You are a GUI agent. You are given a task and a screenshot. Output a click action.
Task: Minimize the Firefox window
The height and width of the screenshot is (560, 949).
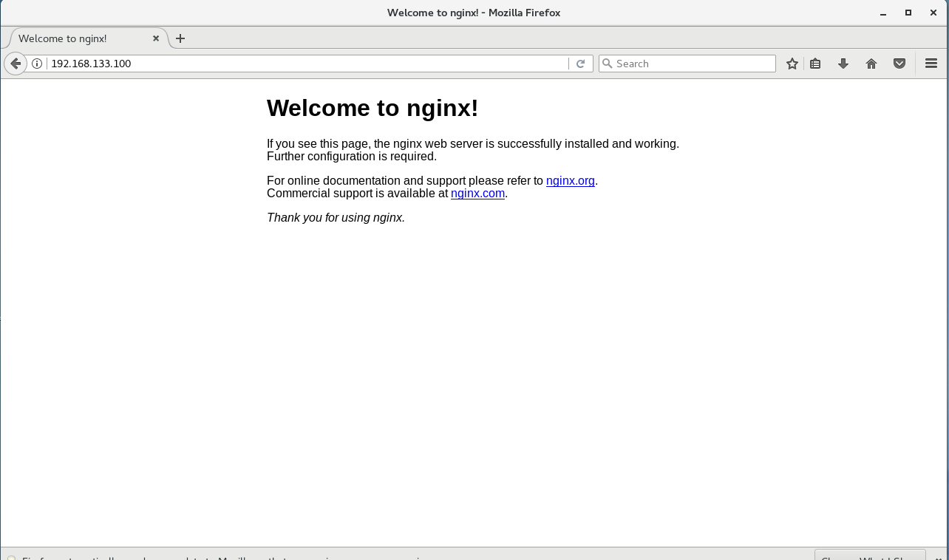(883, 13)
